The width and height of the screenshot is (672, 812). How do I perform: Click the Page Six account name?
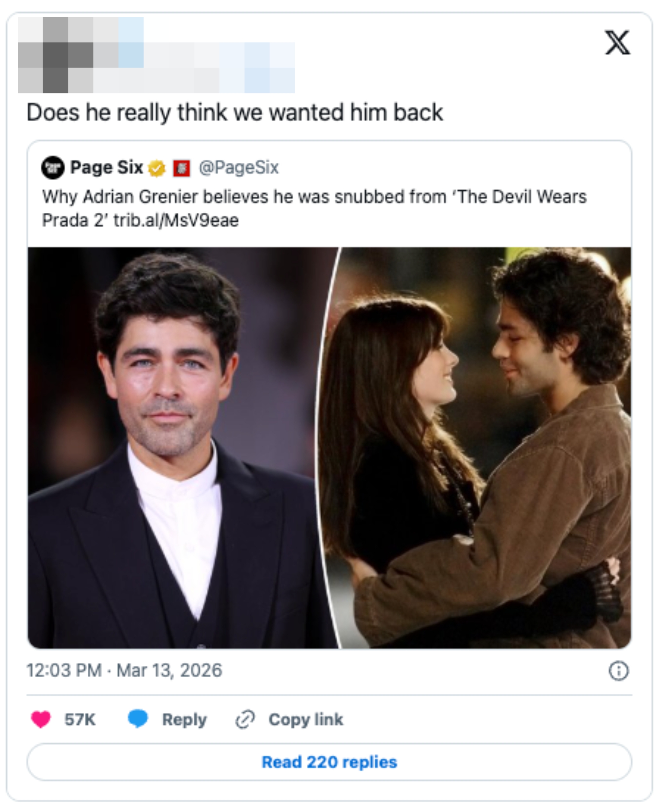[x=106, y=167]
